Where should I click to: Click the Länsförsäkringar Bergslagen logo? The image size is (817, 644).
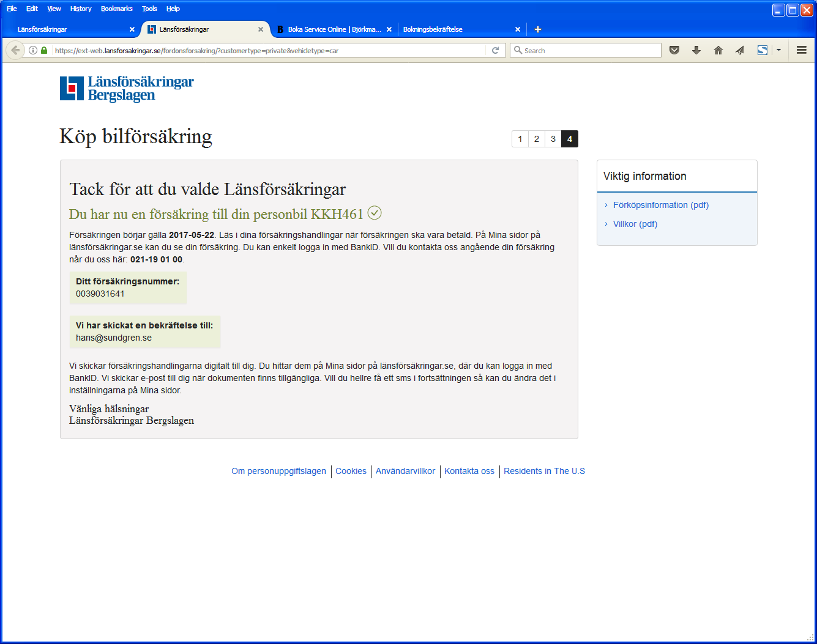point(127,89)
